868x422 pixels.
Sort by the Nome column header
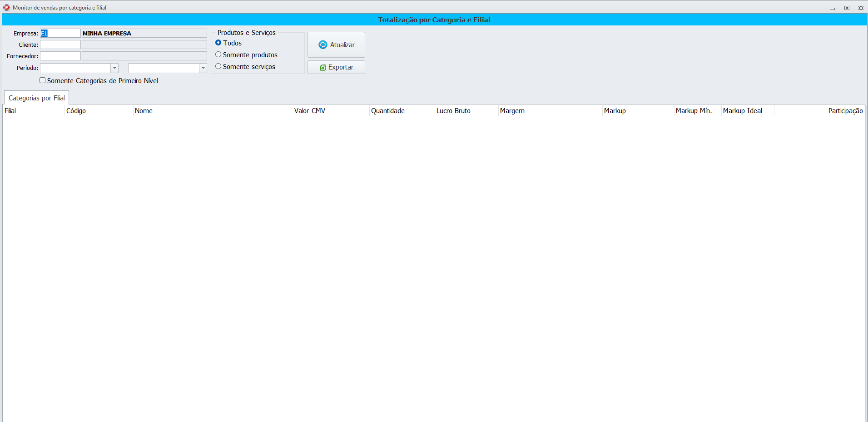coord(144,111)
